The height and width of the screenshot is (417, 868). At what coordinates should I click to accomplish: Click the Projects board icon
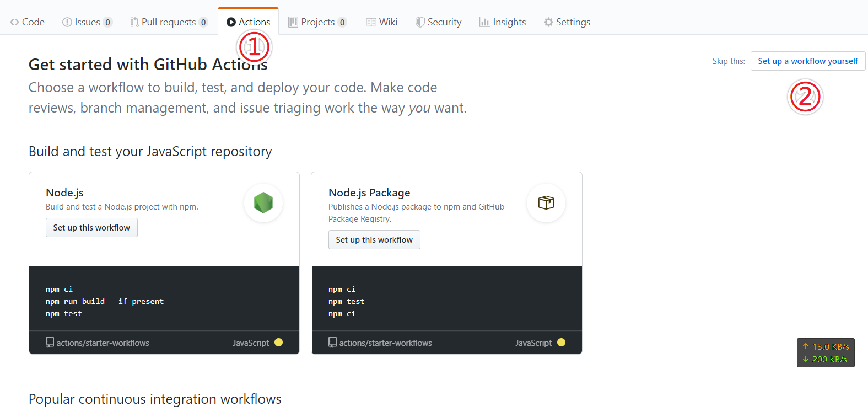[293, 22]
